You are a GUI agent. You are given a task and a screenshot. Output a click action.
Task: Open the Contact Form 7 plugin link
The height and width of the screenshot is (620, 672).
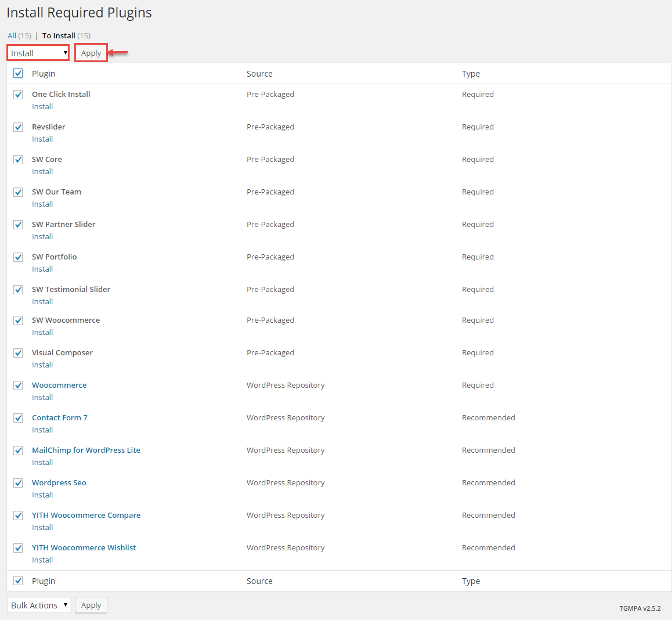coord(60,417)
